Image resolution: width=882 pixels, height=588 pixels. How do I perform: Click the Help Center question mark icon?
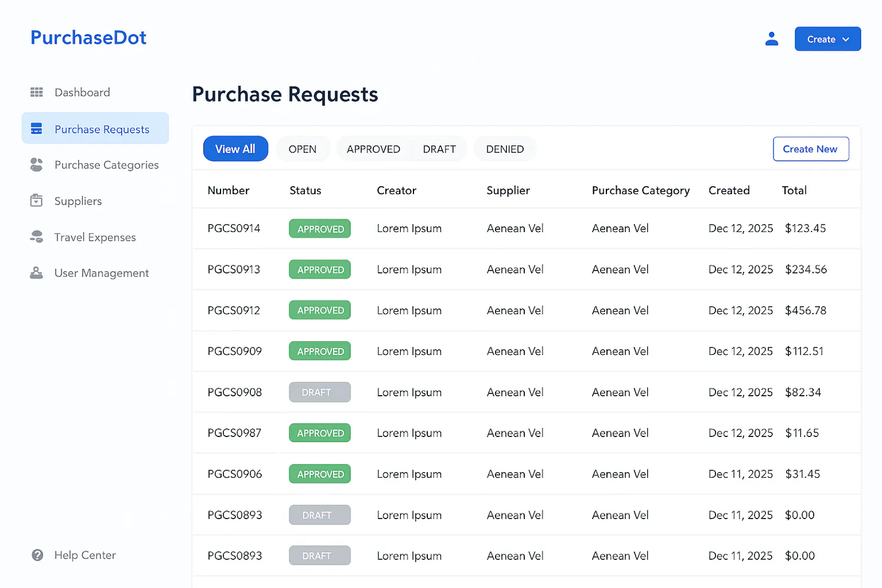coord(37,555)
